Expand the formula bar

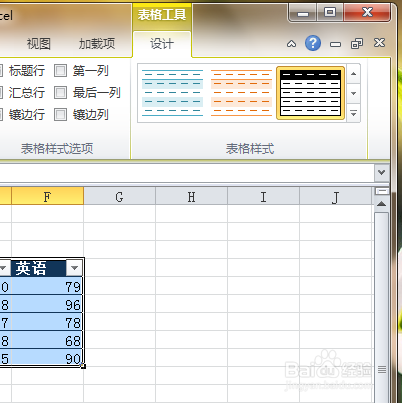(x=382, y=172)
